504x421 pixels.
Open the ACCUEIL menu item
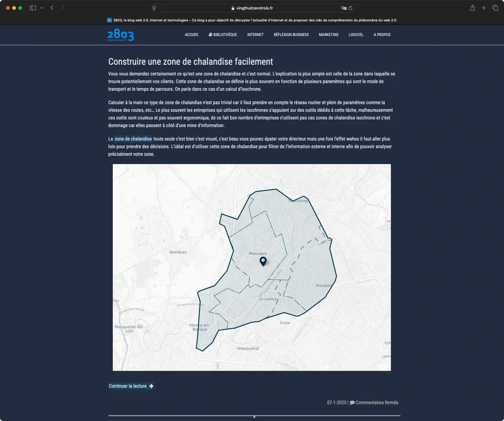click(x=192, y=35)
